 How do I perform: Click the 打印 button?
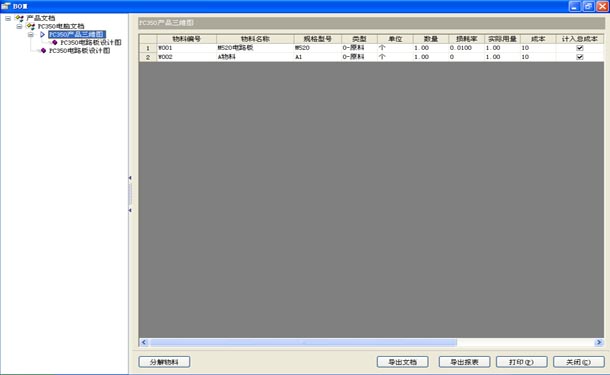coord(521,362)
